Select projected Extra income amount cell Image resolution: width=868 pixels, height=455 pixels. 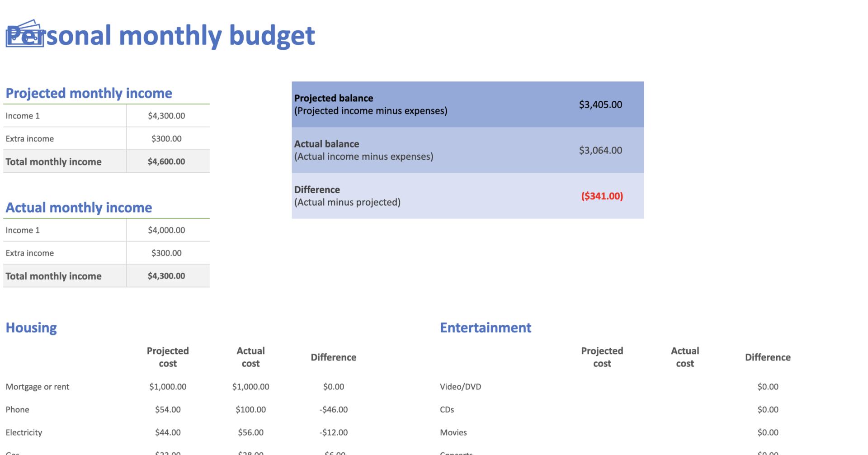166,139
